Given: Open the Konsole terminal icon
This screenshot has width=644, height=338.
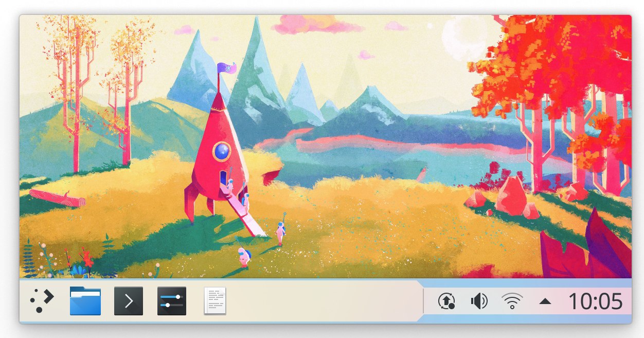Looking at the screenshot, I should [x=129, y=301].
